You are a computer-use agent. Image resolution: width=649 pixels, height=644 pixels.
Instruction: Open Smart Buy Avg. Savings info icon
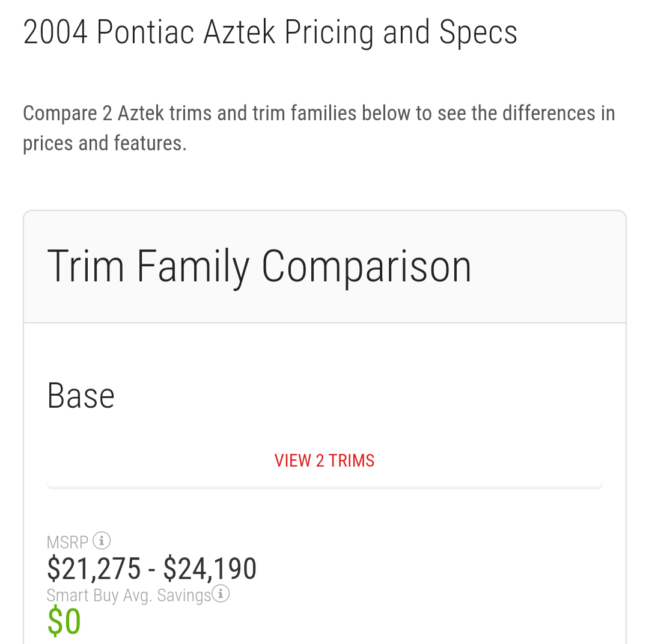[x=221, y=594]
